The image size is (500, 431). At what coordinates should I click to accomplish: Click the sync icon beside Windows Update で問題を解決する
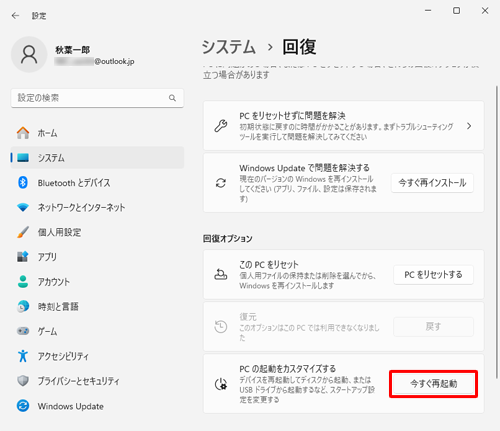tap(221, 183)
